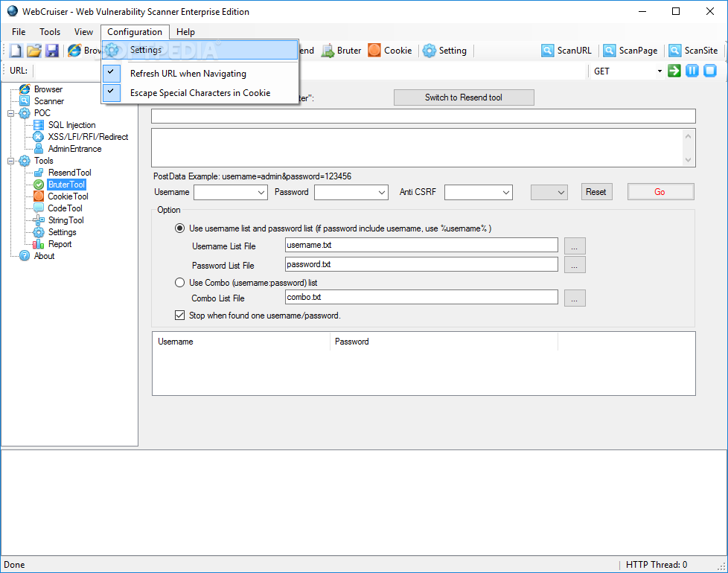Image resolution: width=728 pixels, height=573 pixels.
Task: Open the Cookie tool from toolbar
Action: point(390,51)
